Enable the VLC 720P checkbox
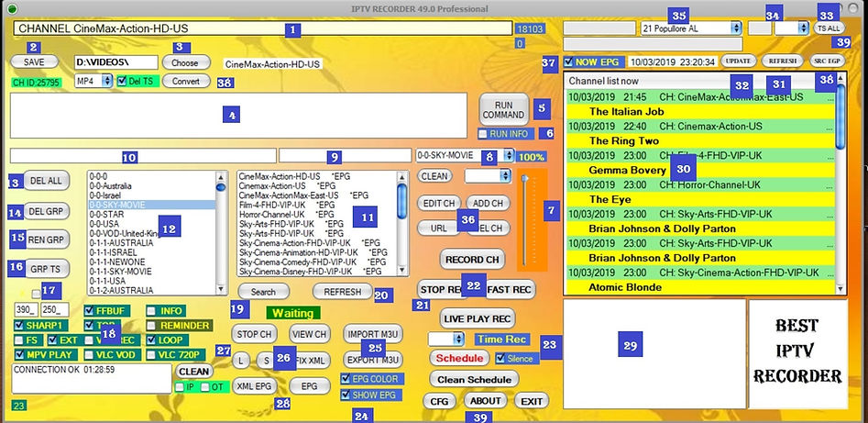868x423 pixels. [x=151, y=354]
